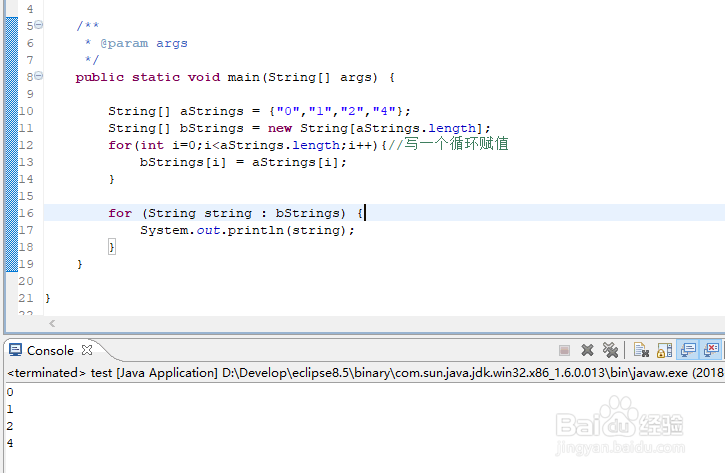
Task: Click the Chinese comment '写一个循环赋值'
Action: [x=456, y=144]
